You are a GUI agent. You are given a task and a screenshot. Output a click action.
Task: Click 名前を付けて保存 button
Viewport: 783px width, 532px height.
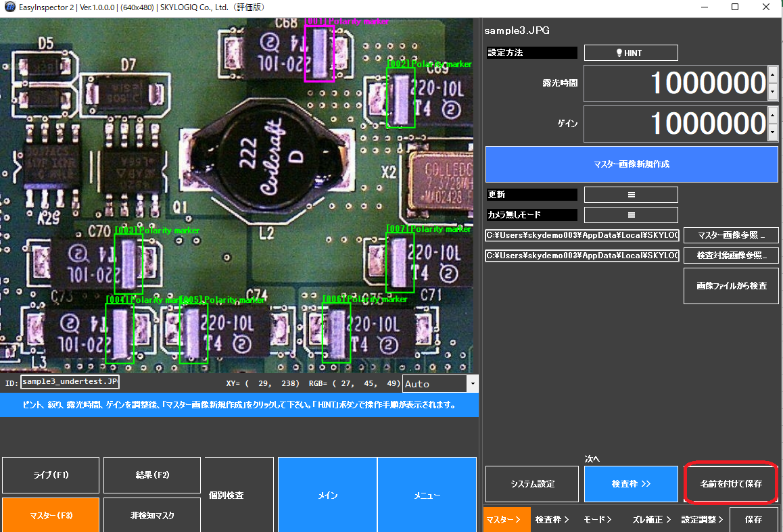pyautogui.click(x=731, y=483)
